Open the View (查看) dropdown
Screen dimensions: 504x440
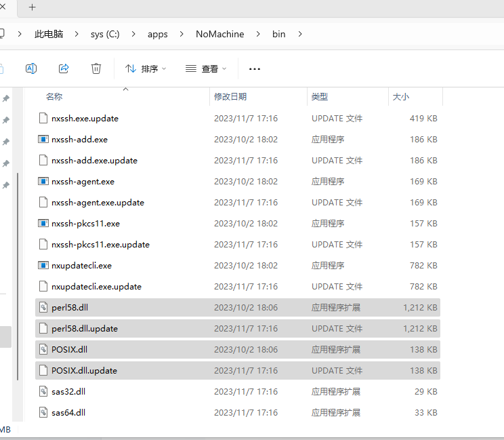pos(206,68)
